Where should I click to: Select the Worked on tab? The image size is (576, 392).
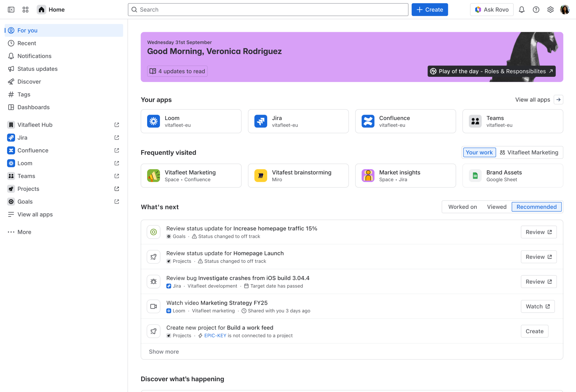462,207
